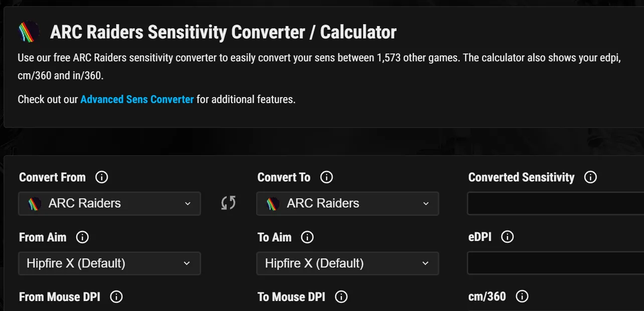Click the From Mouse DPI info icon
644x311 pixels.
116,296
